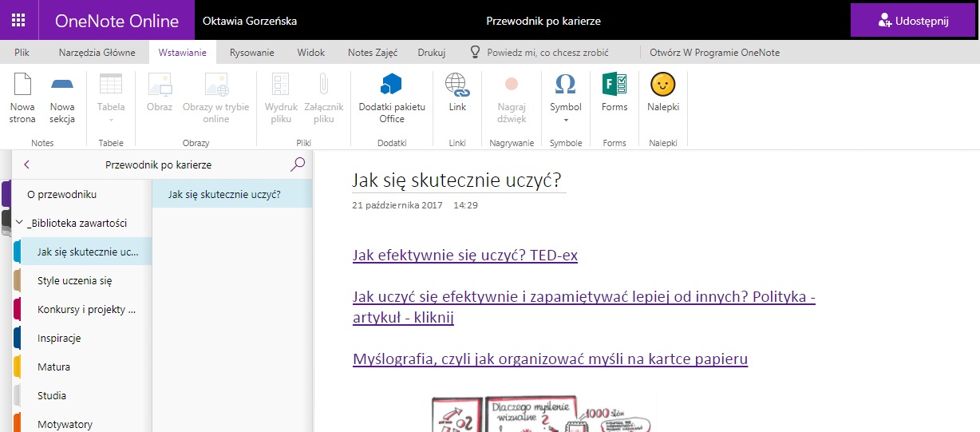This screenshot has width=980, height=432.
Task: Open the Plik menu
Action: (x=22, y=53)
